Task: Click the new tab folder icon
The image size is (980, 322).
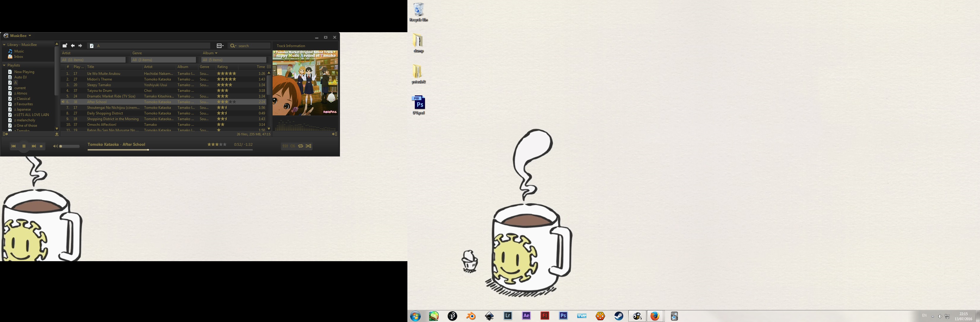Action: [65, 46]
